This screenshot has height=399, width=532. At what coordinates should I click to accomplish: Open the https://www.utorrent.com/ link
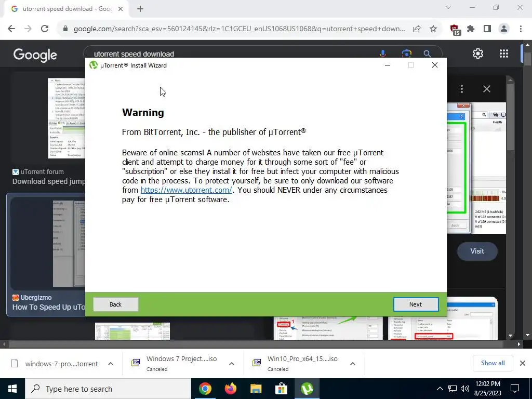tap(187, 190)
